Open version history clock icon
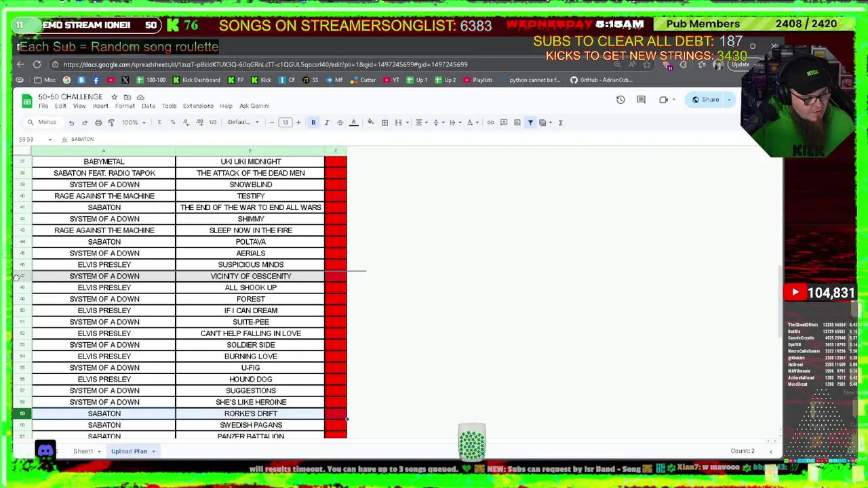The image size is (868, 488). coord(620,100)
